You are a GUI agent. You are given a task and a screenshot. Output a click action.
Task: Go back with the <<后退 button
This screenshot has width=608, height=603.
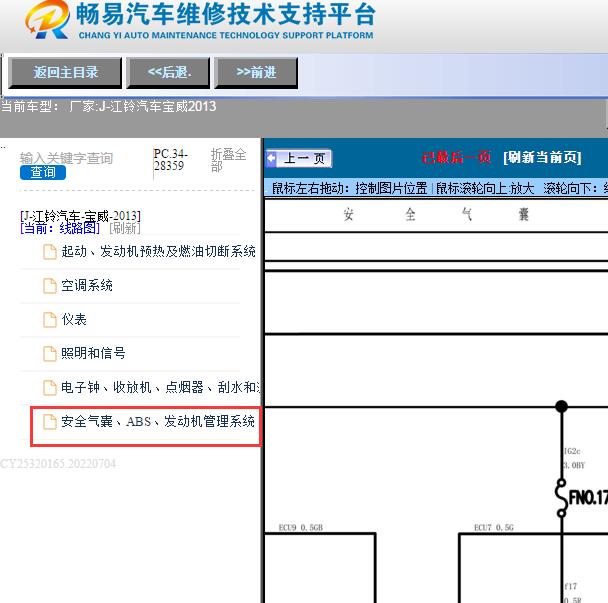click(168, 73)
